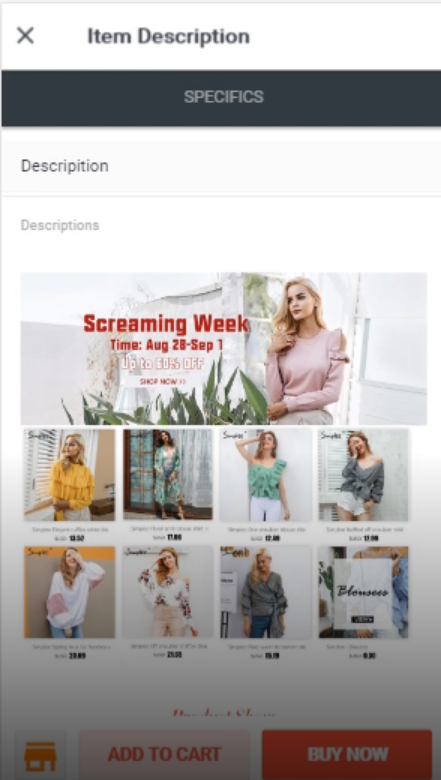The height and width of the screenshot is (780, 441).
Task: Tap the ADD TO CART button
Action: tap(165, 754)
